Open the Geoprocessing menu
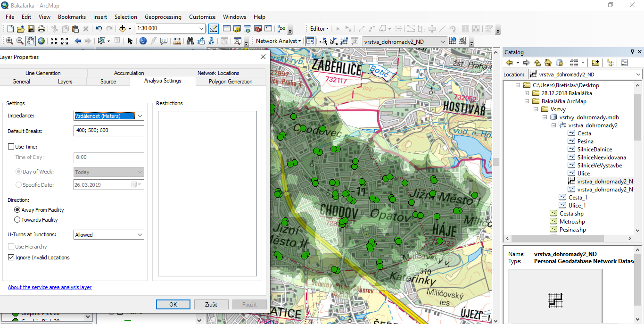The image size is (644, 324). (163, 17)
